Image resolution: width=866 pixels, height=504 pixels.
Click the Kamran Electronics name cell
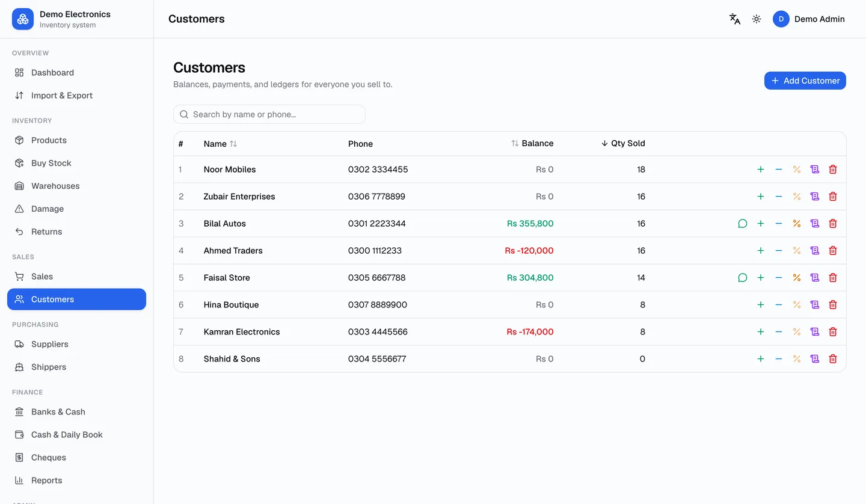[242, 332]
